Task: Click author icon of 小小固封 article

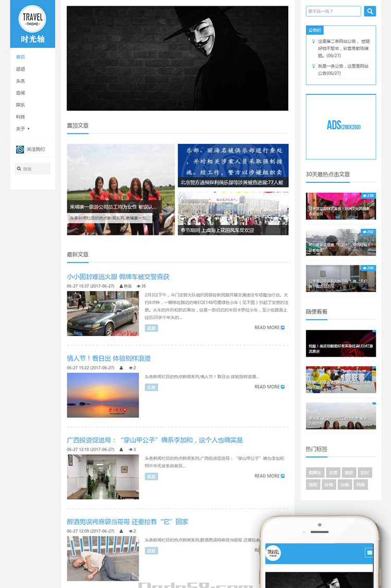Action: coord(121,286)
